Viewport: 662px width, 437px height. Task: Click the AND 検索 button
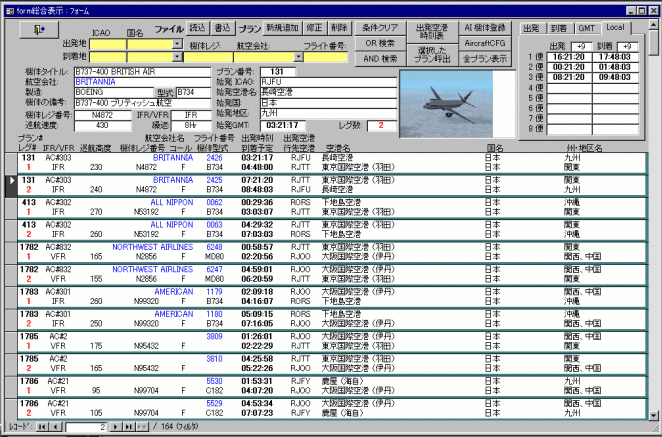point(379,59)
